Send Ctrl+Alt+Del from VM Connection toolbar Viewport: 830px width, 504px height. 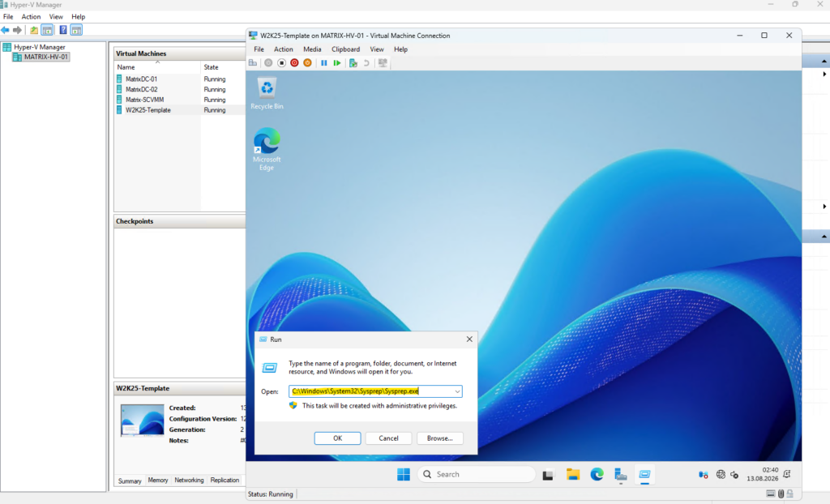(x=253, y=63)
